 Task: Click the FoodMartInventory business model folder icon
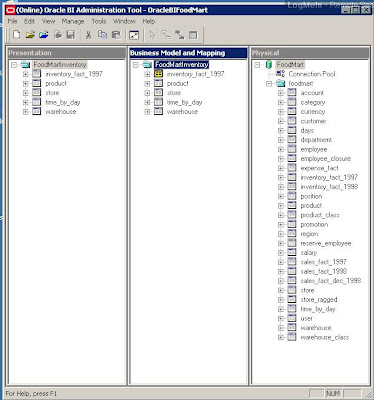tap(147, 65)
